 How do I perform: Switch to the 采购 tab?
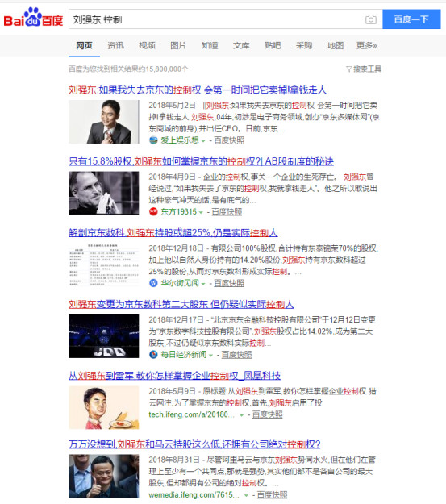(x=304, y=45)
